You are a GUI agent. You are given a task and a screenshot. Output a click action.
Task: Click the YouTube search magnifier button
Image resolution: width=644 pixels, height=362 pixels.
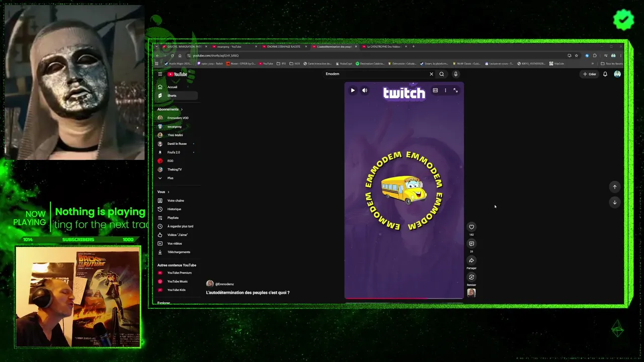[442, 74]
